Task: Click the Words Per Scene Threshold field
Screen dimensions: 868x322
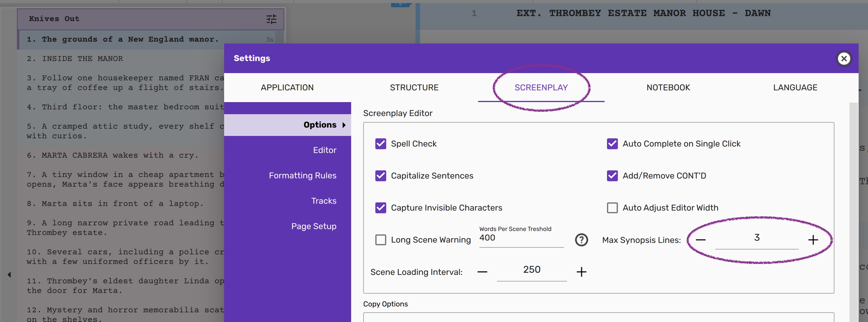Action: pyautogui.click(x=520, y=238)
